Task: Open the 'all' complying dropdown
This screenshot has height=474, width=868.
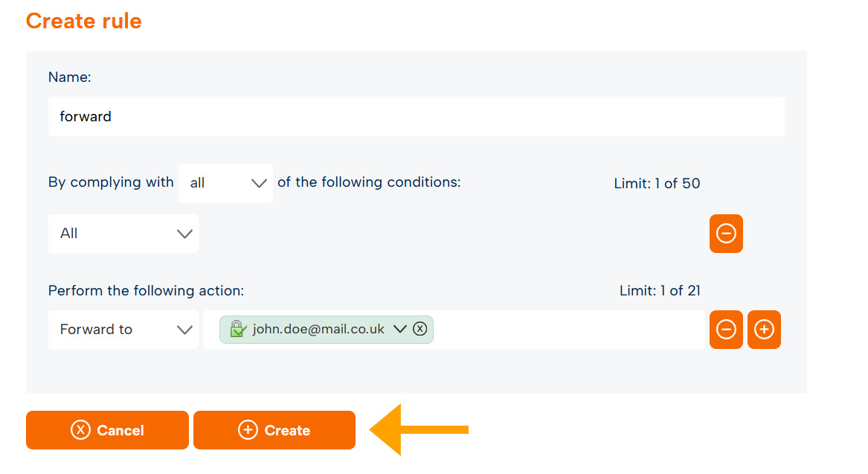Action: coord(225,183)
